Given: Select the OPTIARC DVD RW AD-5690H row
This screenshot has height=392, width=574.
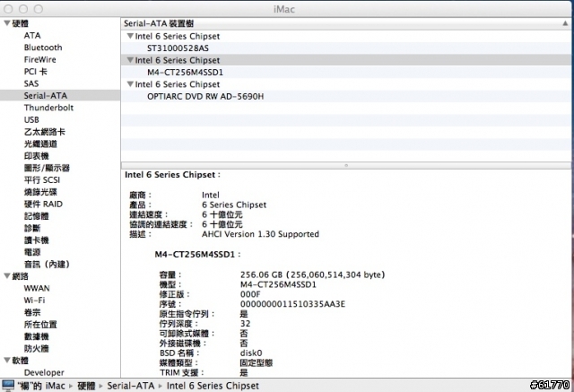Looking at the screenshot, I should tap(346, 96).
